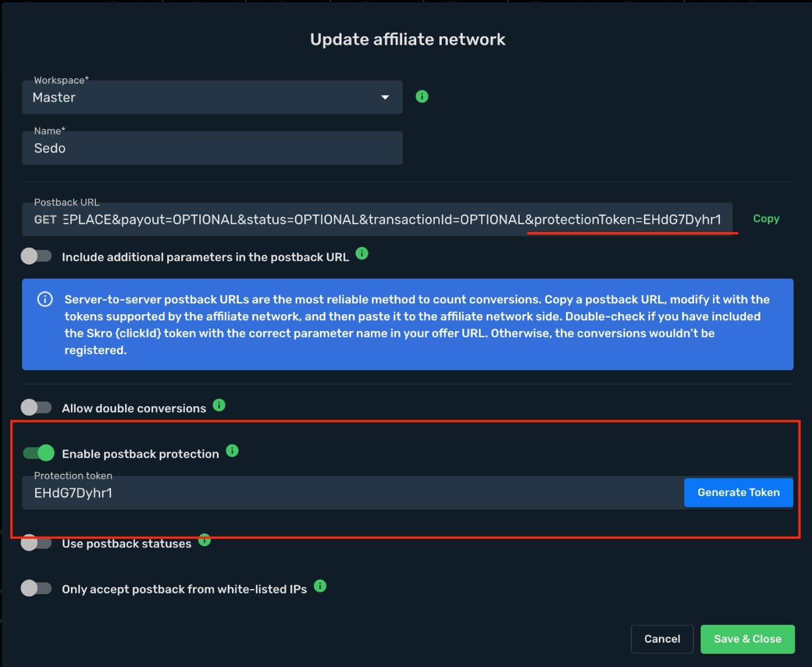Screen dimensions: 812x667
Task: Edit the Protection token field
Action: [x=353, y=493]
